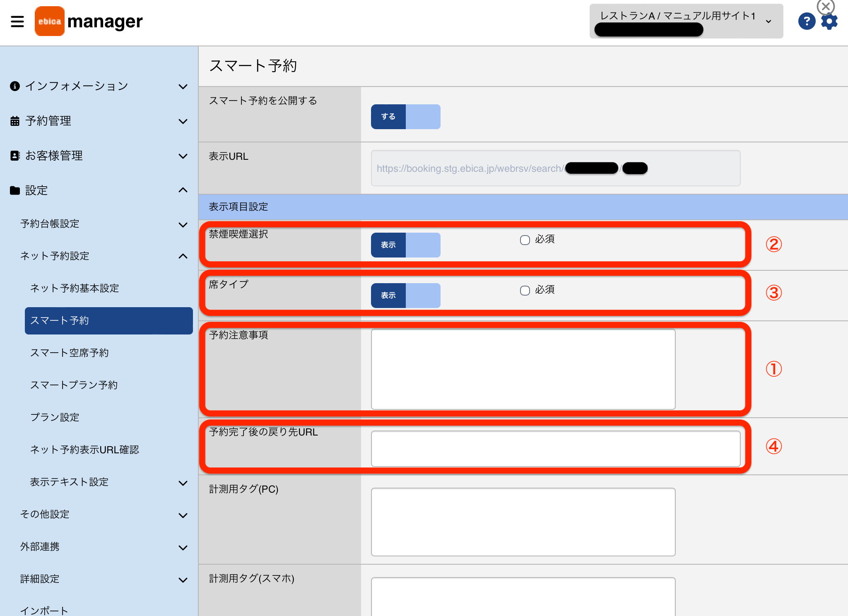The width and height of the screenshot is (848, 616).
Task: Click the 設定 folder icon
Action: coord(15,190)
